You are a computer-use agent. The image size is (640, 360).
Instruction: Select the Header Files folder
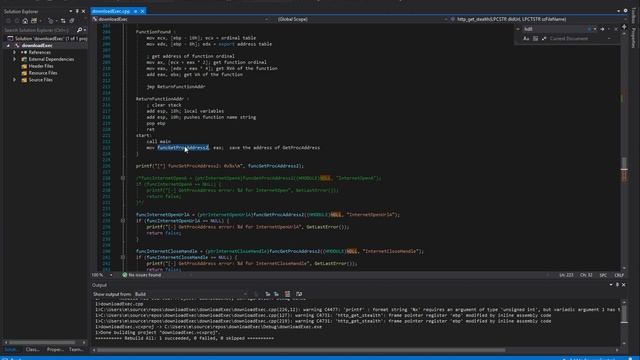pos(40,66)
